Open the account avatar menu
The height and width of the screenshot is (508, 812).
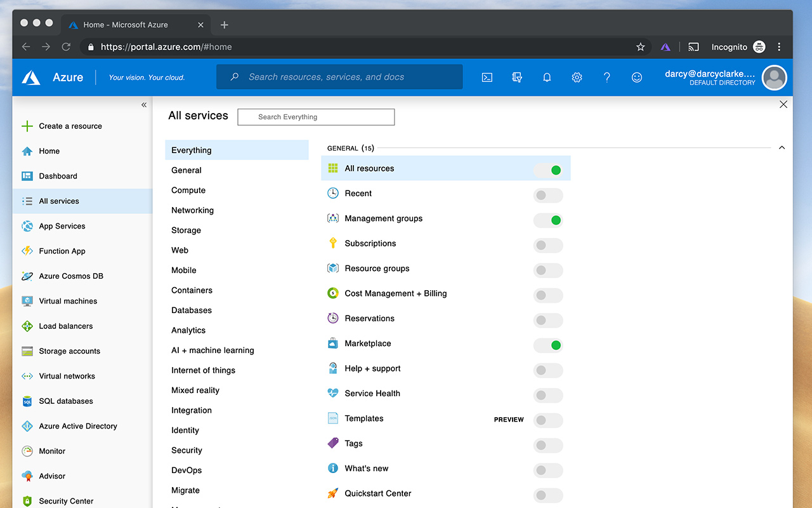click(774, 77)
